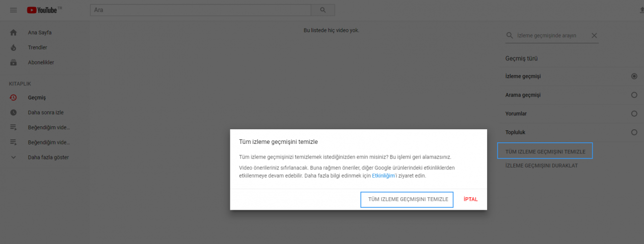
Task: Go to Ana Sayfa home icon
Action: click(x=14, y=33)
